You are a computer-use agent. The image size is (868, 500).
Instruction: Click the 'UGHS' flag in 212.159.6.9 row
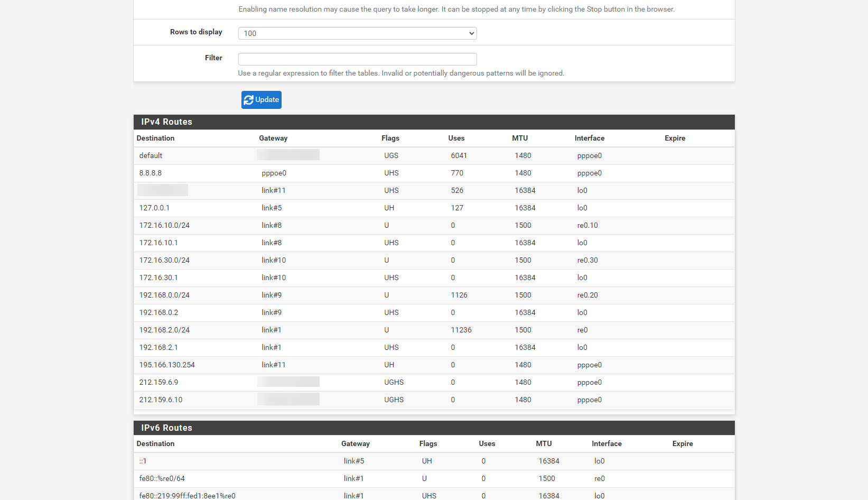(394, 383)
